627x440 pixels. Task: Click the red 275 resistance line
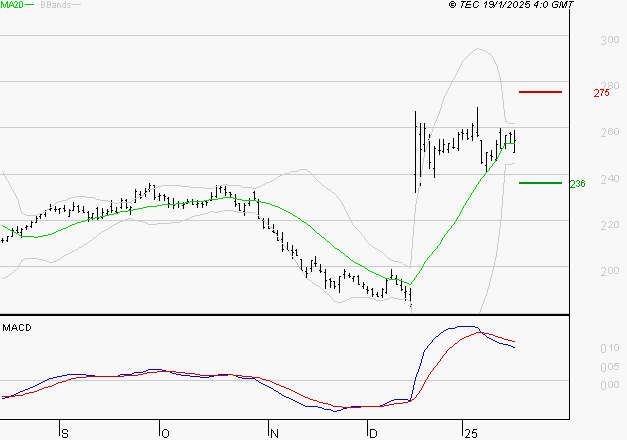point(540,92)
